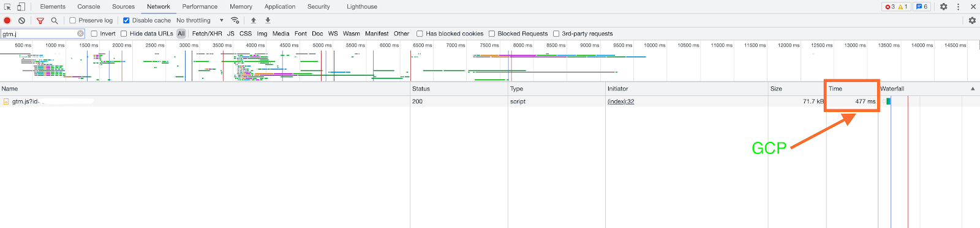Filter by Doc requests

click(317, 34)
